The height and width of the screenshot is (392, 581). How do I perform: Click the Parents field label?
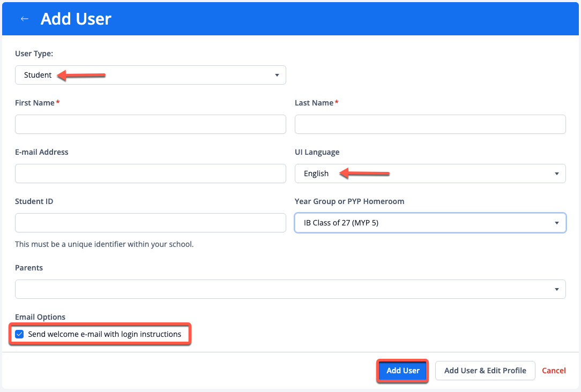(29, 268)
